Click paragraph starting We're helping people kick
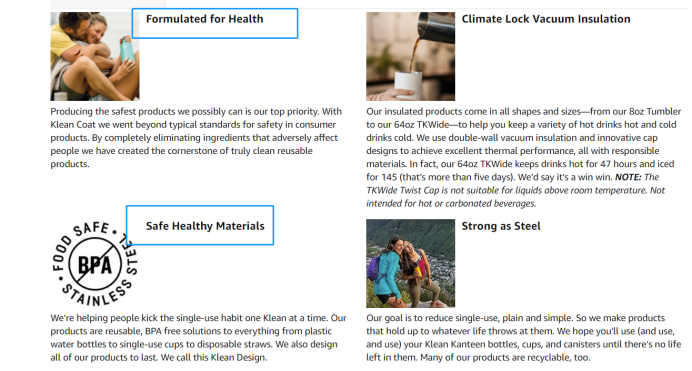 198,337
